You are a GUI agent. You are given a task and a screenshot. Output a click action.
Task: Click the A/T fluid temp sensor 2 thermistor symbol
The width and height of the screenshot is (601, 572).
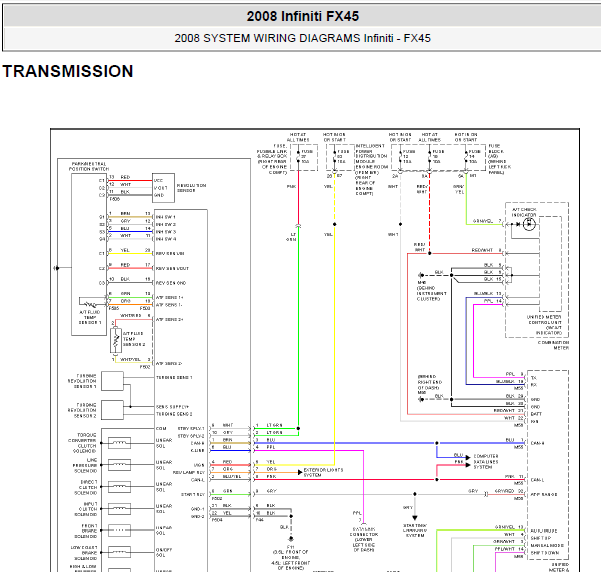[116, 340]
